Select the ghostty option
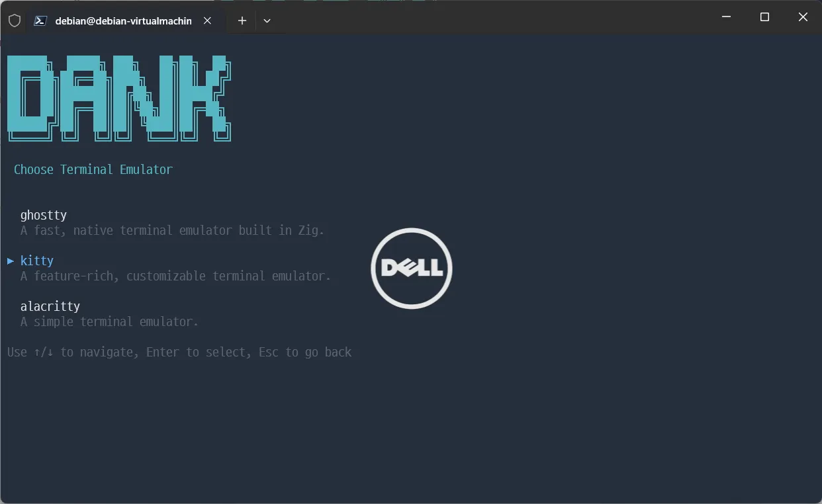 (x=44, y=215)
